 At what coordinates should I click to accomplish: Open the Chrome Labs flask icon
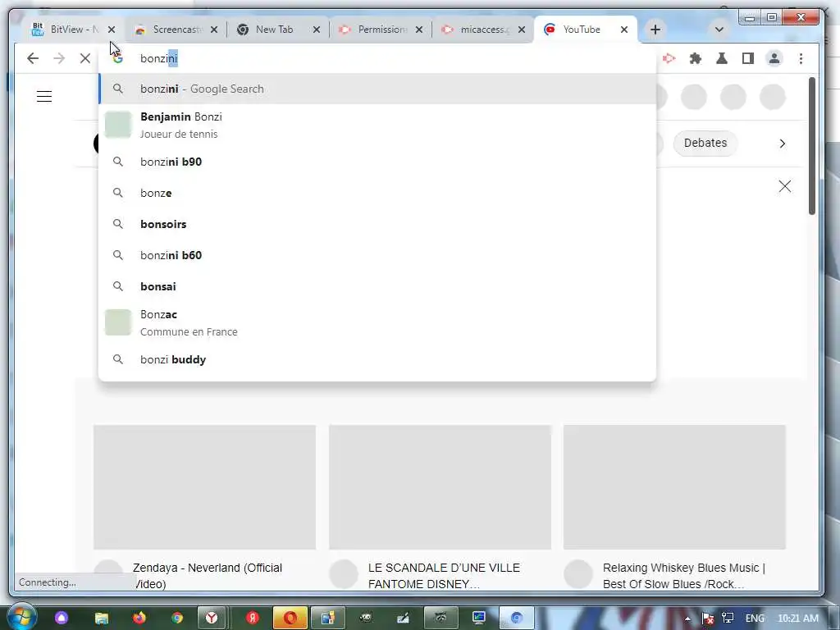(x=722, y=58)
